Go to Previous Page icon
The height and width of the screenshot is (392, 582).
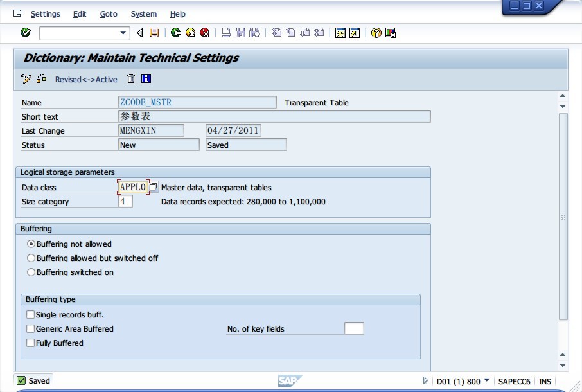[x=290, y=33]
